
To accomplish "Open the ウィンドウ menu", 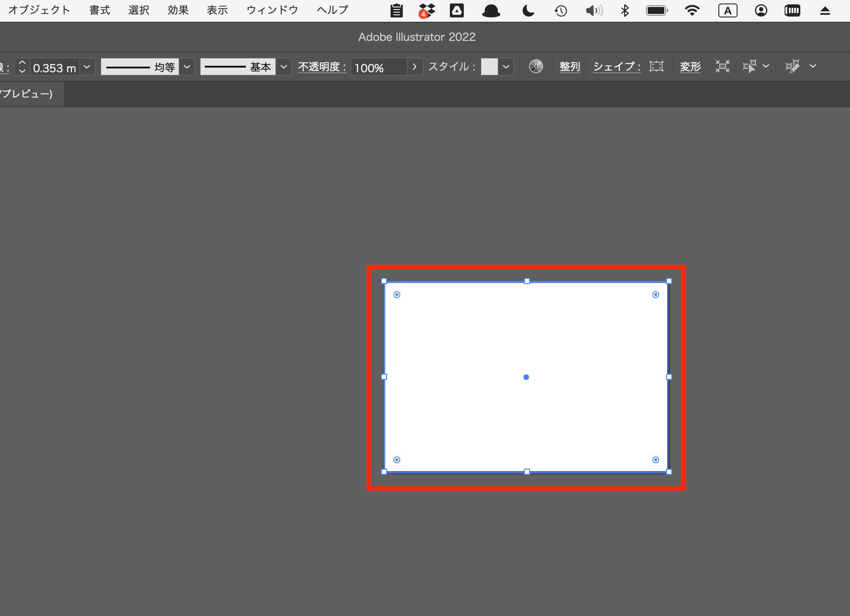I will (x=272, y=10).
